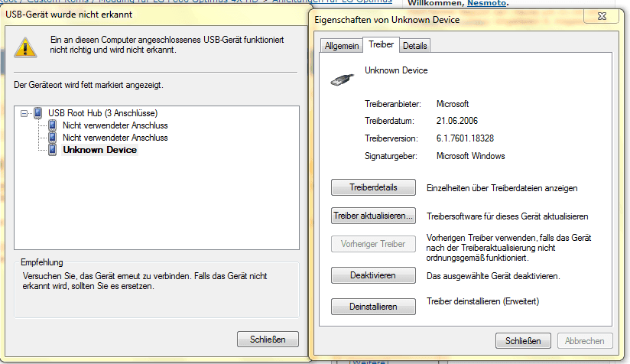This screenshot has height=364, width=630.
Task: Click the USB Root Hub device icon
Action: click(x=37, y=113)
